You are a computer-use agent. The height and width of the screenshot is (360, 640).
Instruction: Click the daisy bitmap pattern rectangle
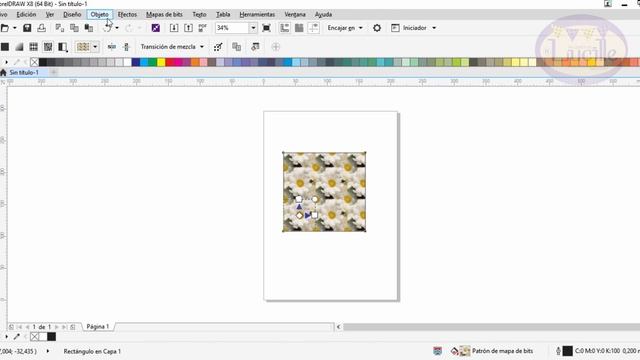tap(324, 192)
